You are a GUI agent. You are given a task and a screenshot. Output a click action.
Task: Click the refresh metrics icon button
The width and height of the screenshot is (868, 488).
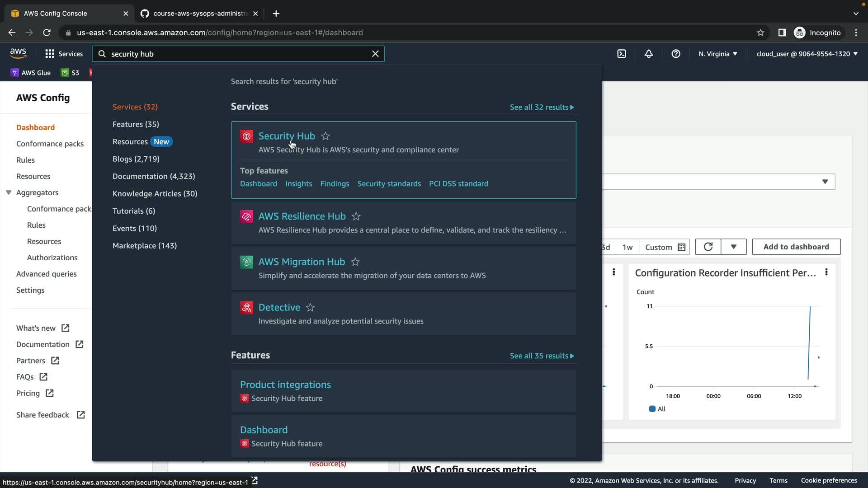(708, 247)
